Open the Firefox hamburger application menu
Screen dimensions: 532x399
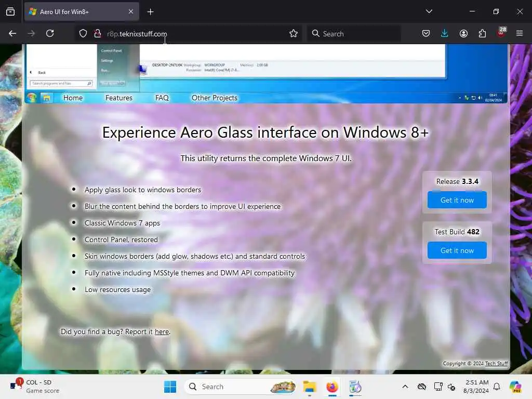tap(520, 33)
